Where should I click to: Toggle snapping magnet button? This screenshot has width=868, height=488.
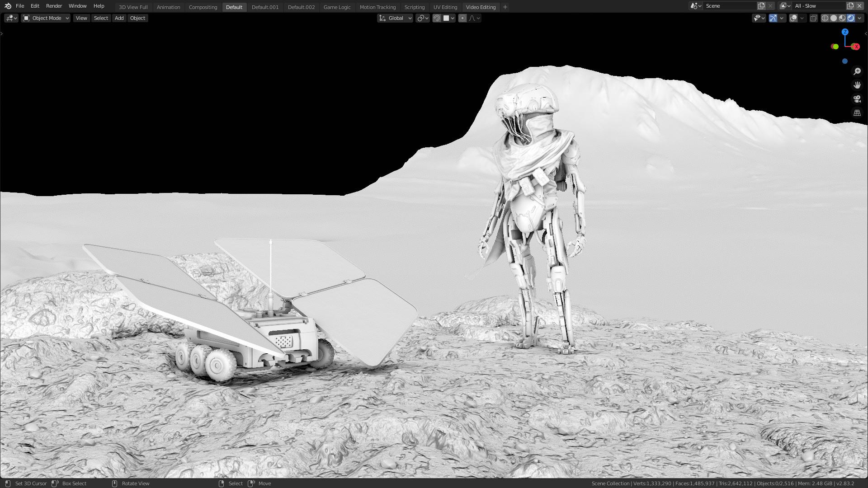437,18
